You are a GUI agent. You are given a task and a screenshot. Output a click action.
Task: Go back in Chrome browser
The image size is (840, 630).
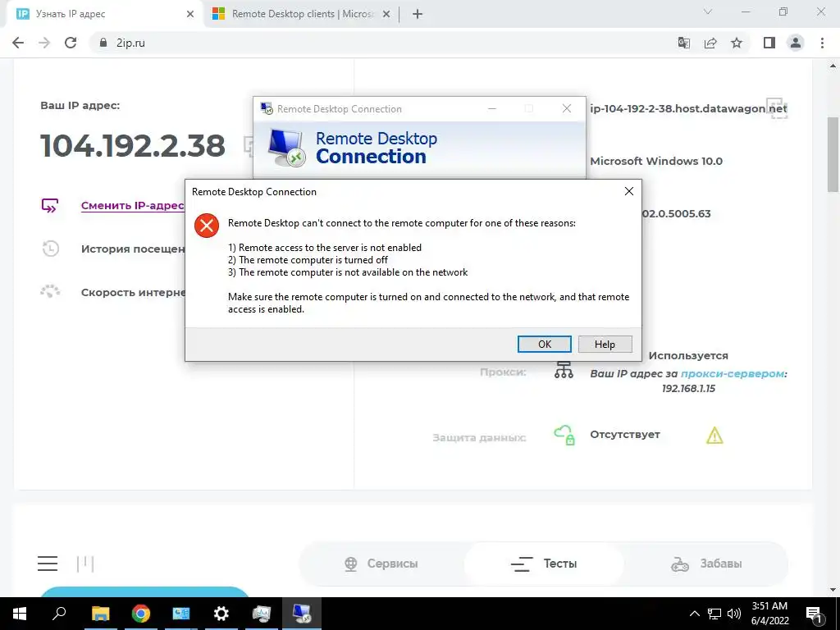point(18,43)
